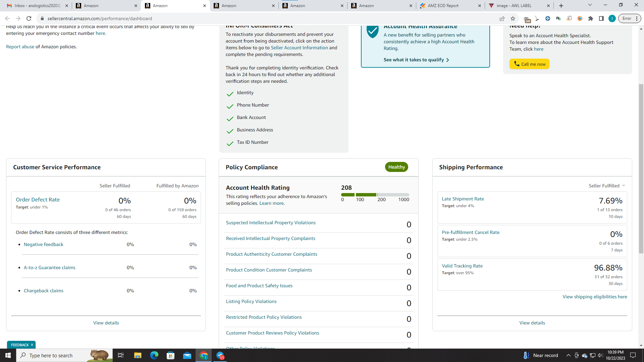
Task: Open a new browser tab
Action: (x=561, y=6)
